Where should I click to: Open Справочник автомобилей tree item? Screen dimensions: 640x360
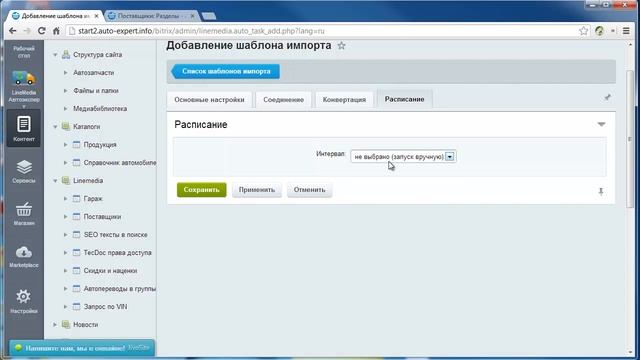(x=120, y=162)
